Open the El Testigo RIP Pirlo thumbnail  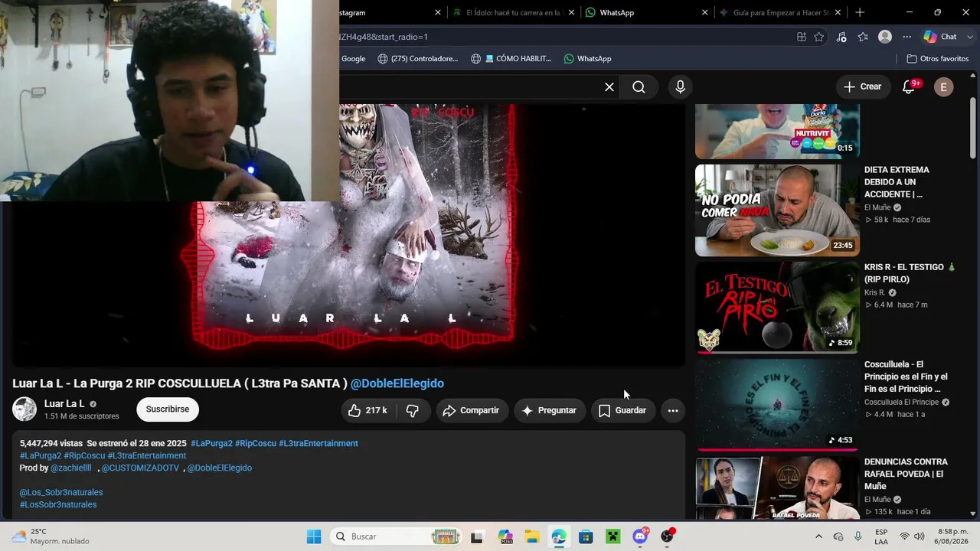point(777,308)
